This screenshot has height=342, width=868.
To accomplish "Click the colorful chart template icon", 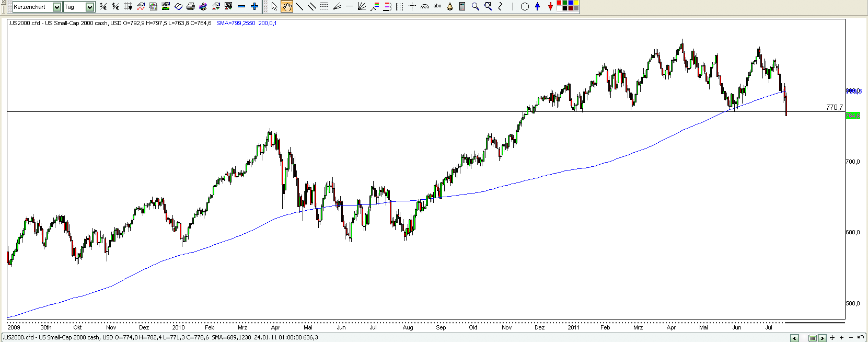I will coord(203,7).
